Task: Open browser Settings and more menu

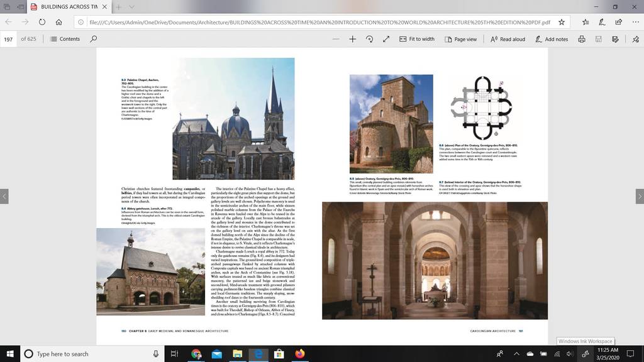Action: click(x=635, y=22)
